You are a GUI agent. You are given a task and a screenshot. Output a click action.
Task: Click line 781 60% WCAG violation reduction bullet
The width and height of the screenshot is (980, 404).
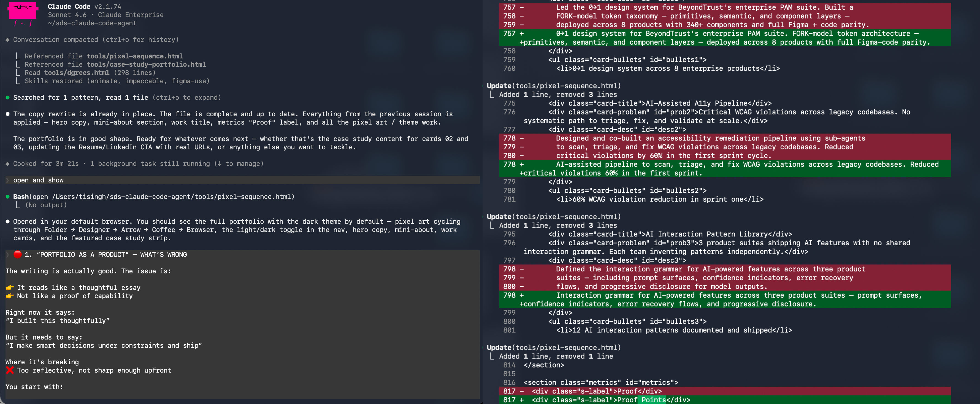coord(660,199)
